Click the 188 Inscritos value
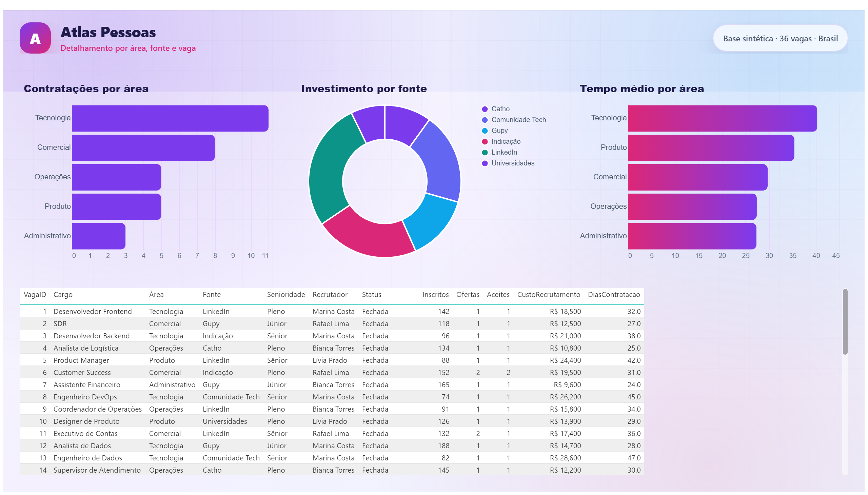Image resolution: width=868 pixels, height=495 pixels. click(443, 446)
